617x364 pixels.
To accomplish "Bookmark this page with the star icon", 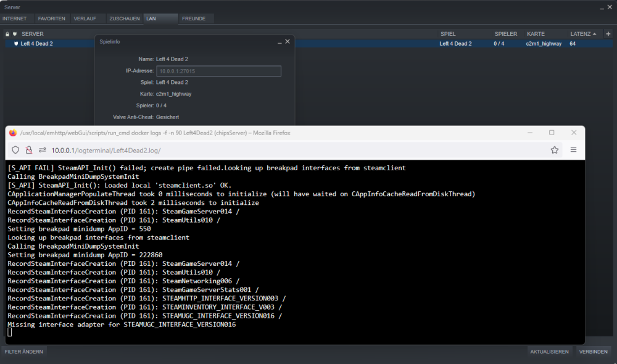I will pos(555,150).
